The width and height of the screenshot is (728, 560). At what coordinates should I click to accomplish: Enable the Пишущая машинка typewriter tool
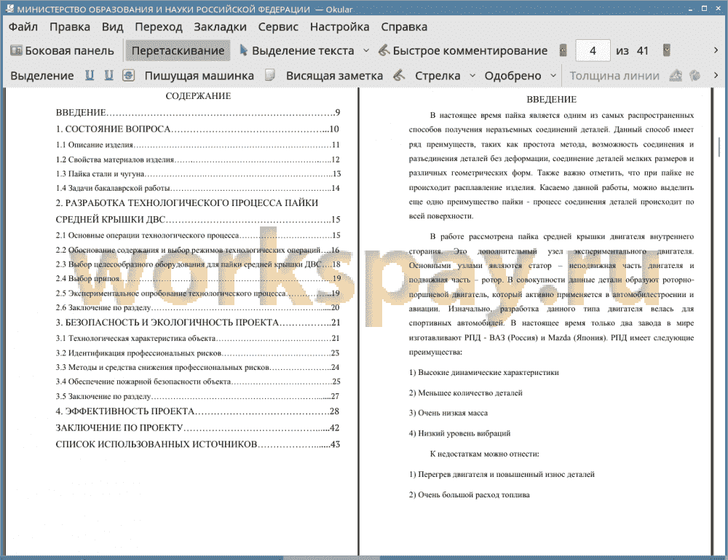(199, 76)
